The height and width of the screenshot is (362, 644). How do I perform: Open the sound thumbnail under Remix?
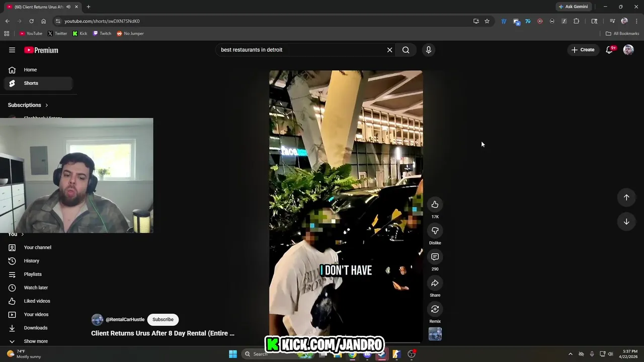coord(435,334)
